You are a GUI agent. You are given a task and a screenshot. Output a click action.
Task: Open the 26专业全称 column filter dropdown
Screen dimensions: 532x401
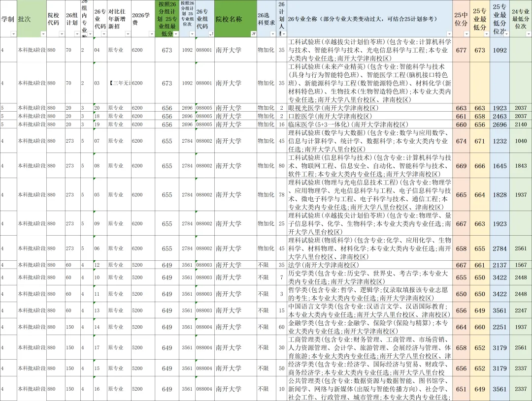tap(449, 34)
